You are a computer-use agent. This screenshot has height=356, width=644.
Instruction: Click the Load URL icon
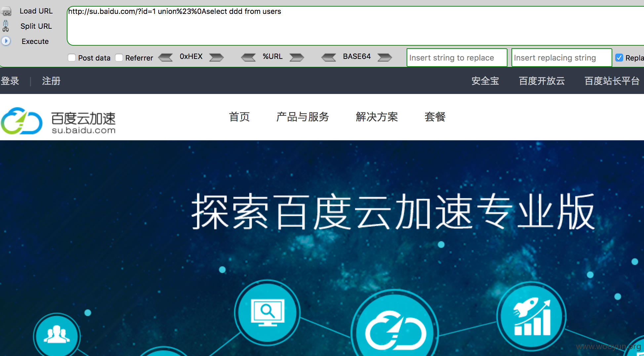[6, 11]
